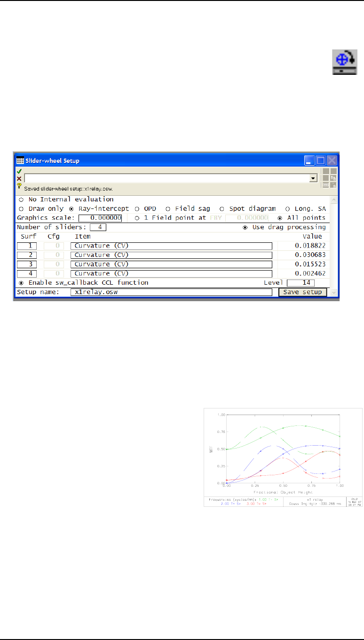This screenshot has width=364, height=640.
Task: Click the Surf field containing 1
Action: pyautogui.click(x=27, y=246)
